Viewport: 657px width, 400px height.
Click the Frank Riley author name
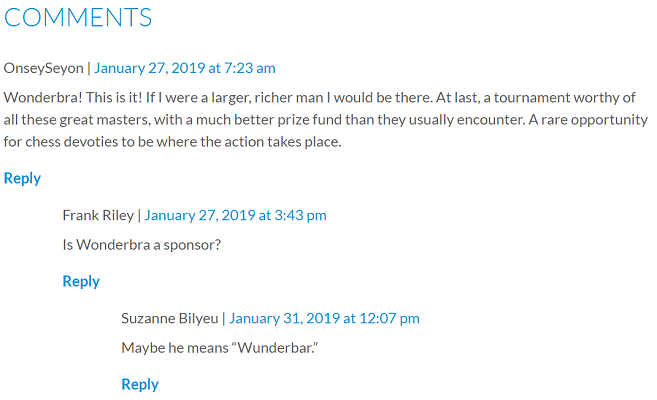click(x=97, y=215)
